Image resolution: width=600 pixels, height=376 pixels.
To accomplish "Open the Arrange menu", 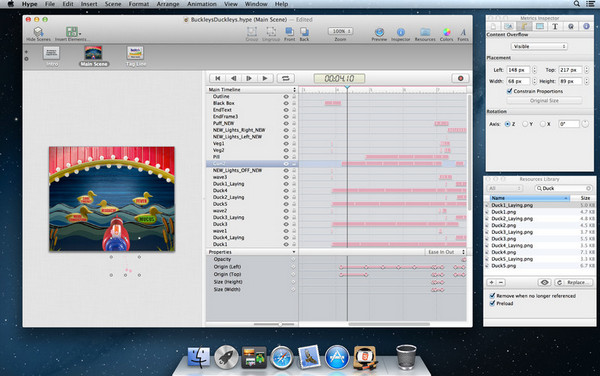I will [x=168, y=4].
